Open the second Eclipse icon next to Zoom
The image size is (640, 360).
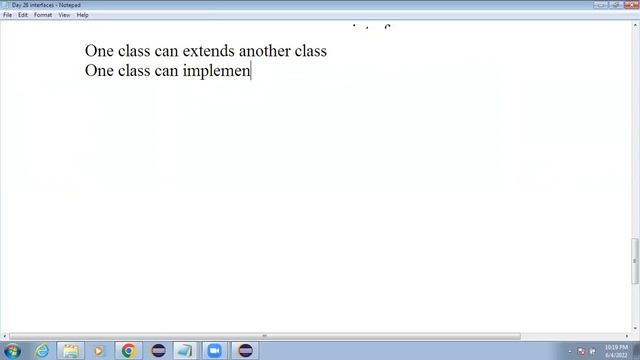(245, 351)
